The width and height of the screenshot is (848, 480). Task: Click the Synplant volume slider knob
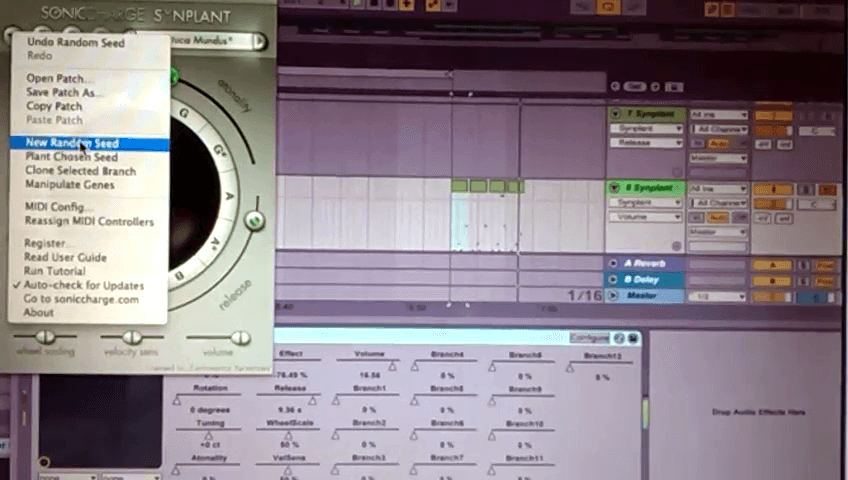[240, 338]
